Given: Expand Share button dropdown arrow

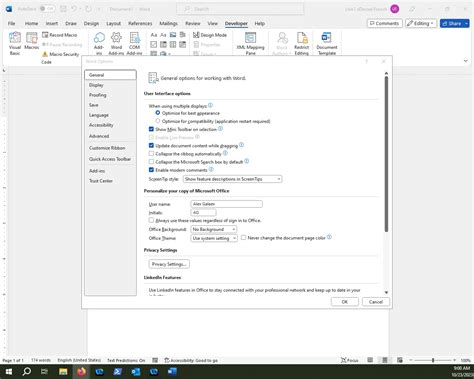Looking at the screenshot, I should click(x=466, y=23).
